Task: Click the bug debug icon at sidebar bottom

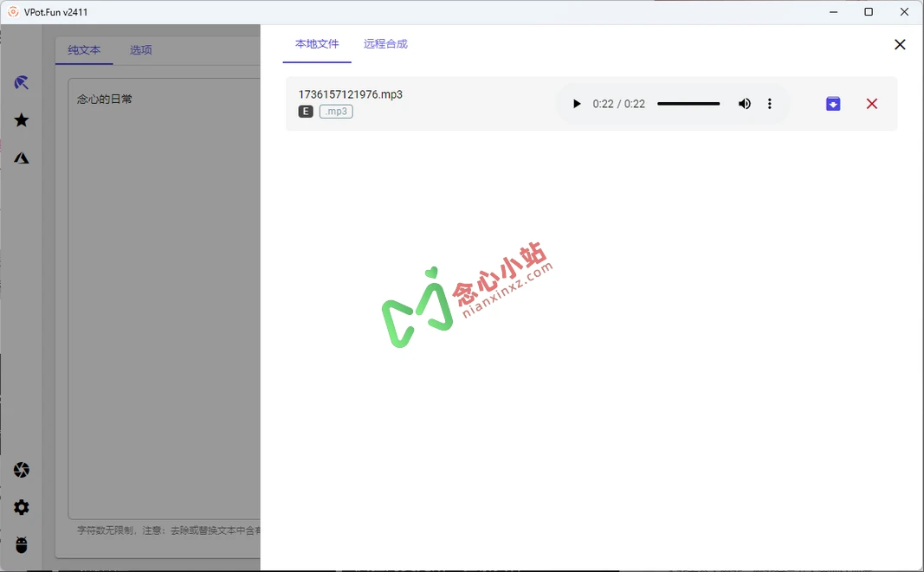Action: coord(21,545)
